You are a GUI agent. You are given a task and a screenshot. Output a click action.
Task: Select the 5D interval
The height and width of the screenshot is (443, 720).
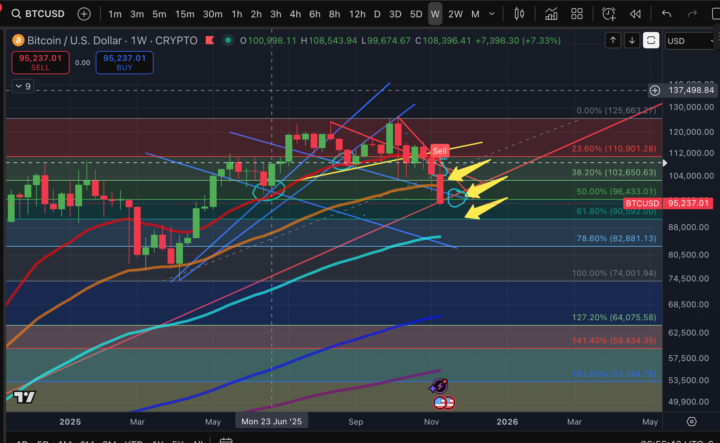[x=416, y=14]
